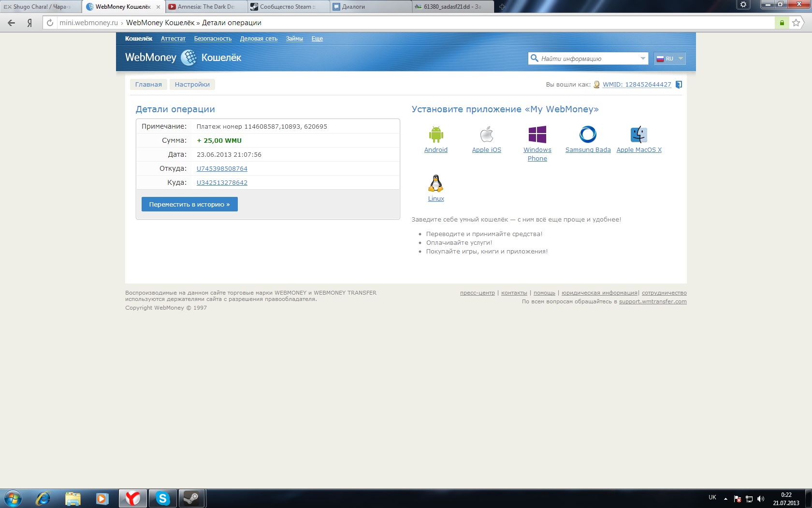
Task: Open Безопасность menu item
Action: [213, 39]
